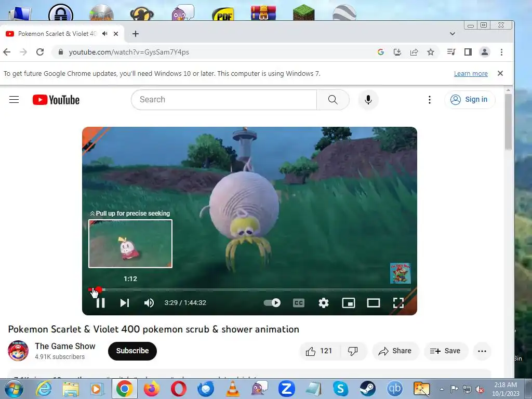Viewport: 532px width, 399px height.
Task: Open Opera from taskbar
Action: (179, 389)
